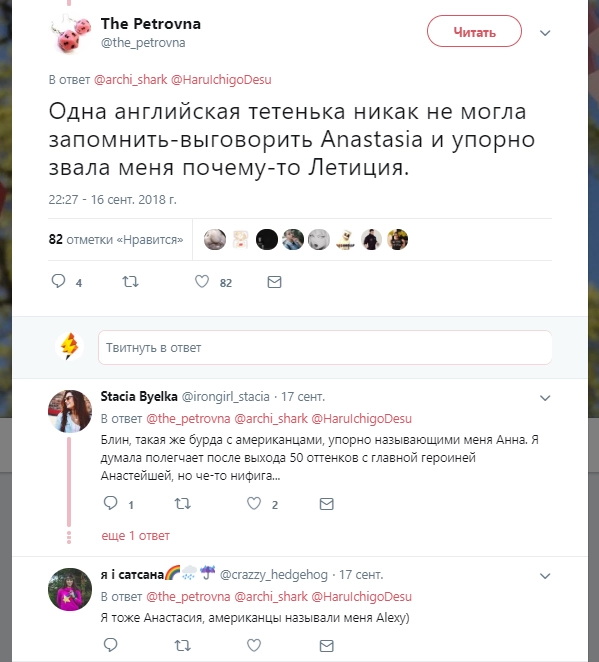Expand the options menu on crazzy_hedgehog's reply

click(545, 576)
